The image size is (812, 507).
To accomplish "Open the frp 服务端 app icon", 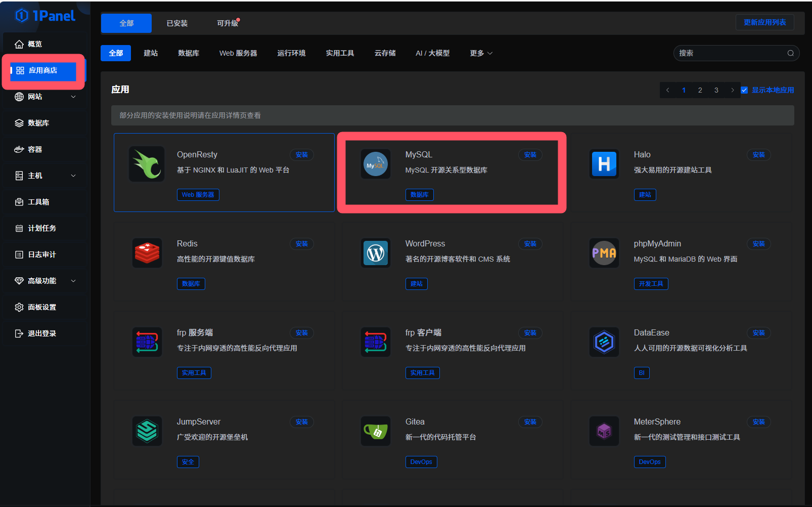I will coord(147,342).
